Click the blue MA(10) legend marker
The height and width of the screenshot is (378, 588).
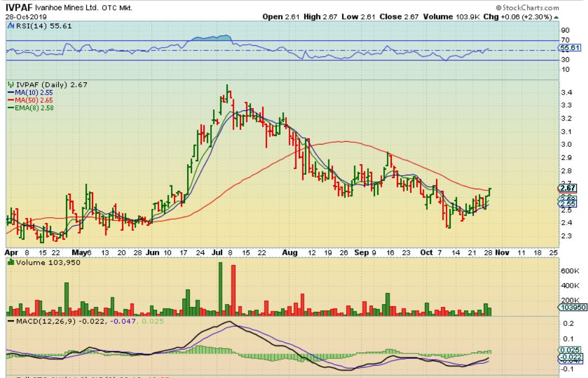click(9, 92)
